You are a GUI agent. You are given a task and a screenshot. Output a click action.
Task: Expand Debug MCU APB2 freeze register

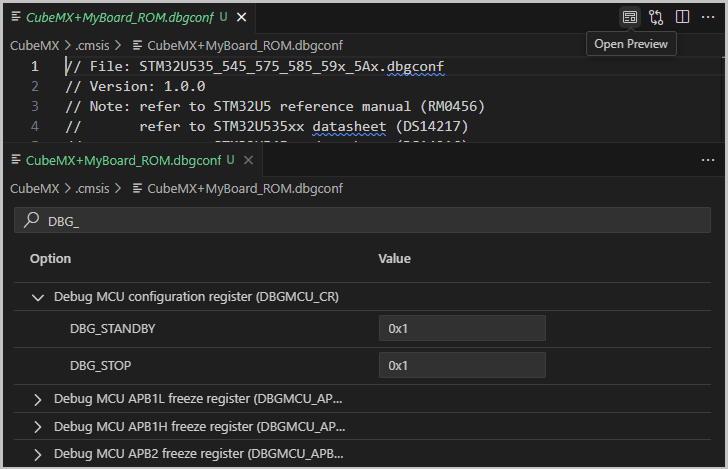(38, 454)
